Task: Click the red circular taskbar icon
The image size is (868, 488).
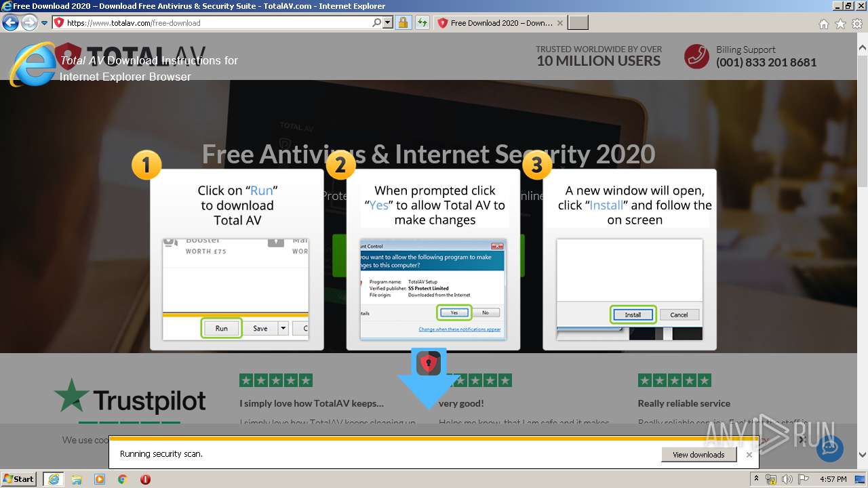Action: (x=145, y=479)
